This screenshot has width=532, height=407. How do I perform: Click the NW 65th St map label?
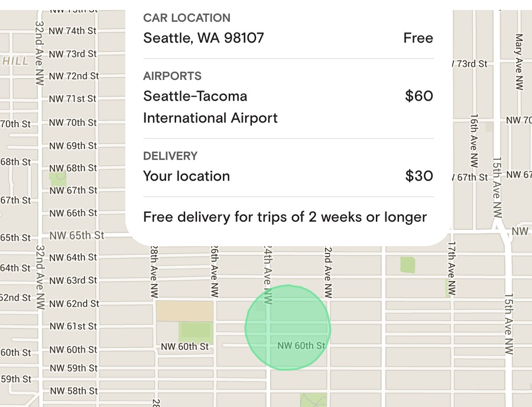(x=77, y=235)
